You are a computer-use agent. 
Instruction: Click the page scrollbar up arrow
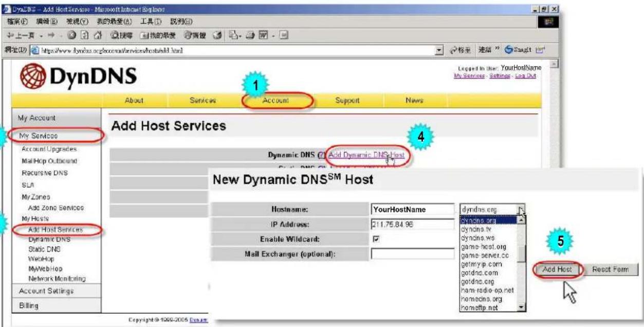pyautogui.click(x=554, y=64)
